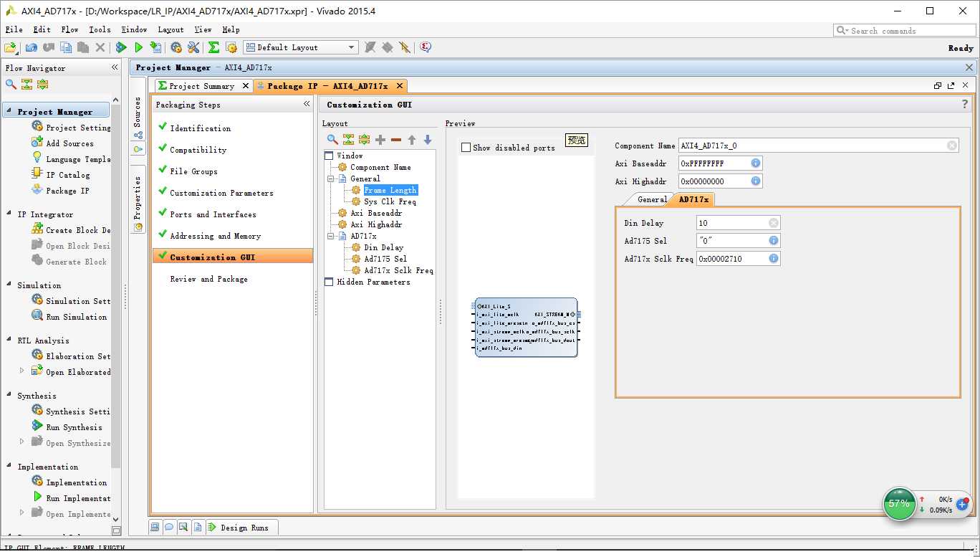980x557 pixels.
Task: Clear the Component Name field with x icon
Action: pos(951,146)
